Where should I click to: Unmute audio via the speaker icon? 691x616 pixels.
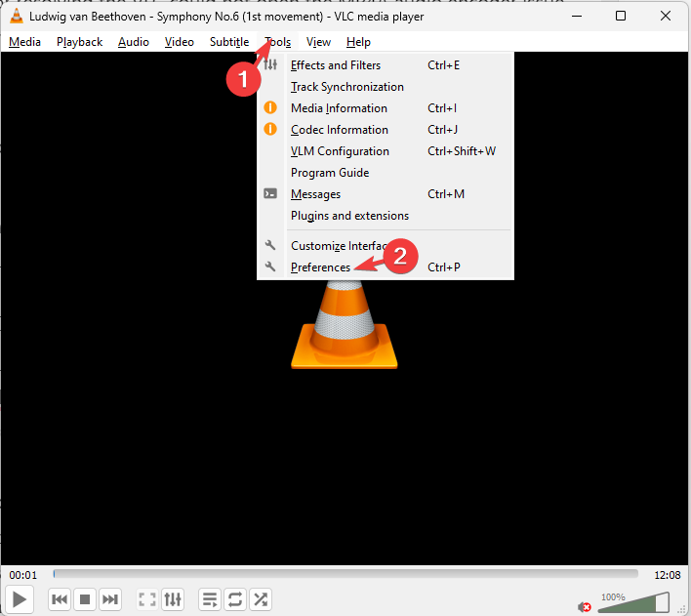point(585,607)
